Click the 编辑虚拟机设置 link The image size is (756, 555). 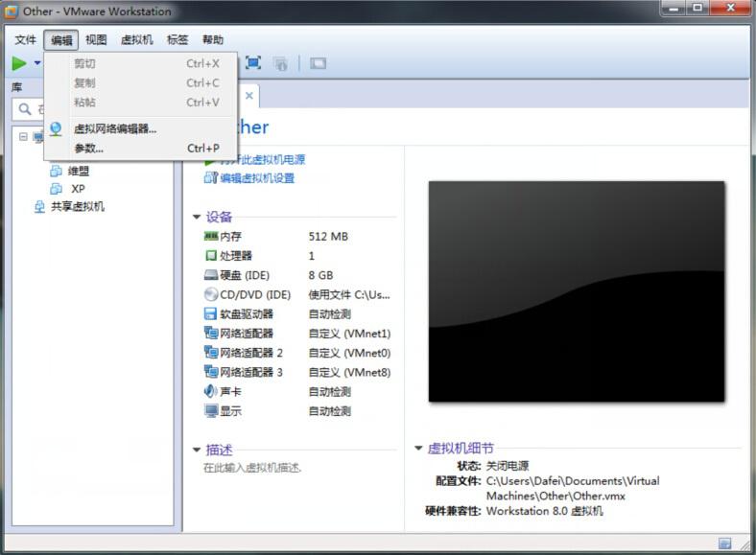[x=256, y=178]
